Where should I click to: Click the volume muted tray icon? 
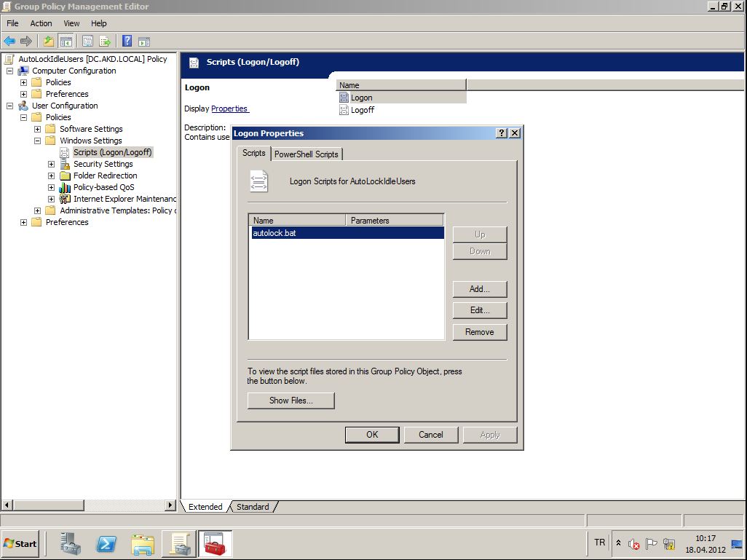pyautogui.click(x=633, y=544)
